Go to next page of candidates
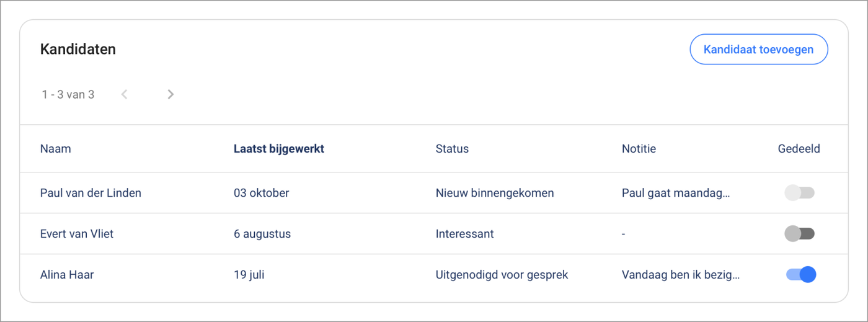 coord(170,94)
